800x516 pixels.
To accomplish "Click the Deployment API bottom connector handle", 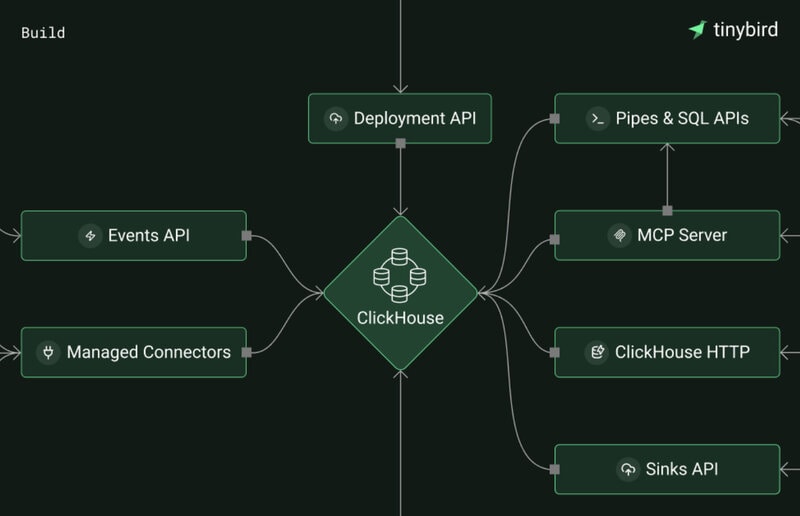I will point(401,143).
